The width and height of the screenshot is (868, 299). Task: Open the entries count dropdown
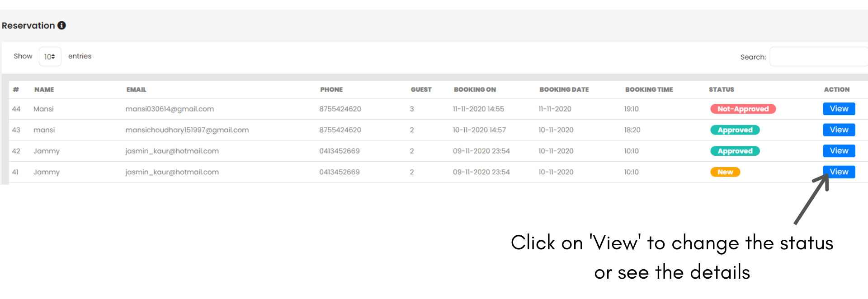[x=50, y=56]
